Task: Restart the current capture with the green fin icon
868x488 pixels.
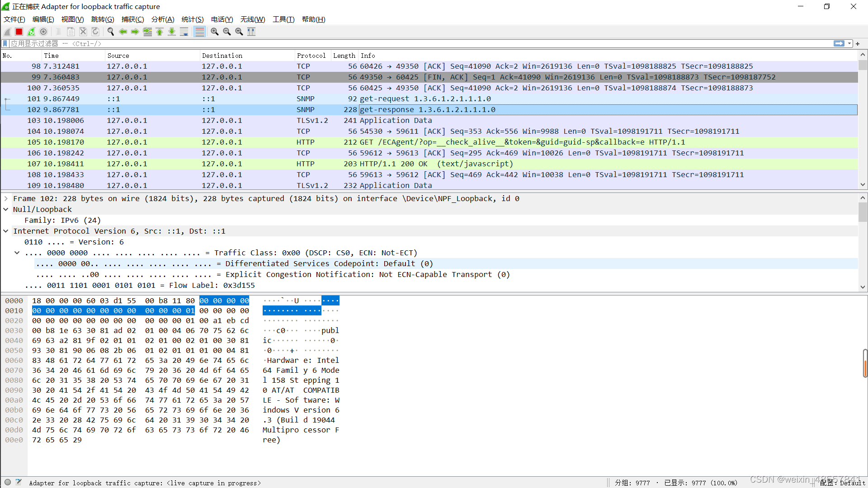Action: [31, 32]
